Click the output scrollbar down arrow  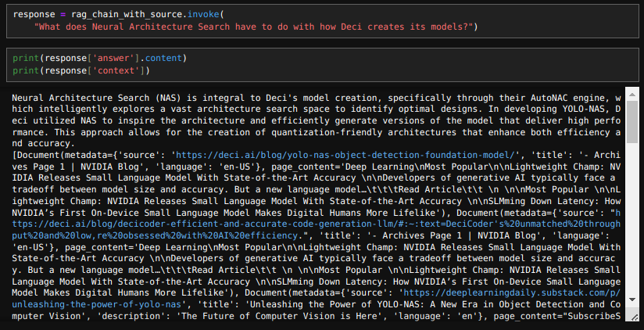(x=632, y=300)
